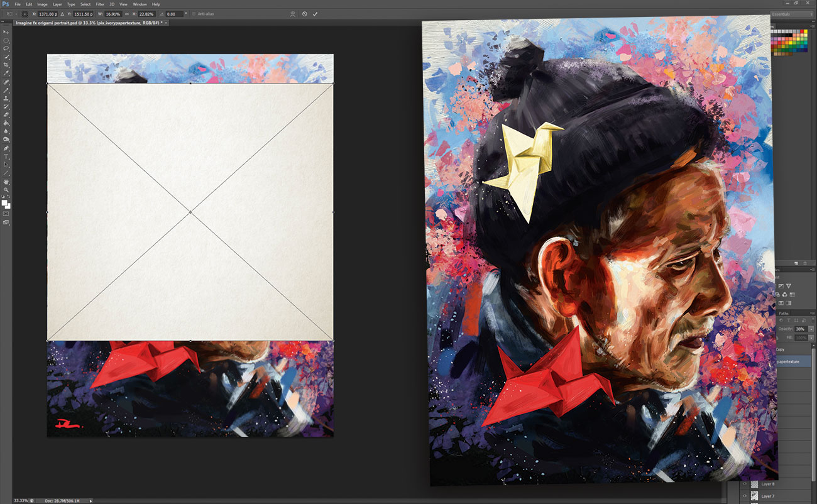Open the Image menu
817x504 pixels.
click(42, 4)
